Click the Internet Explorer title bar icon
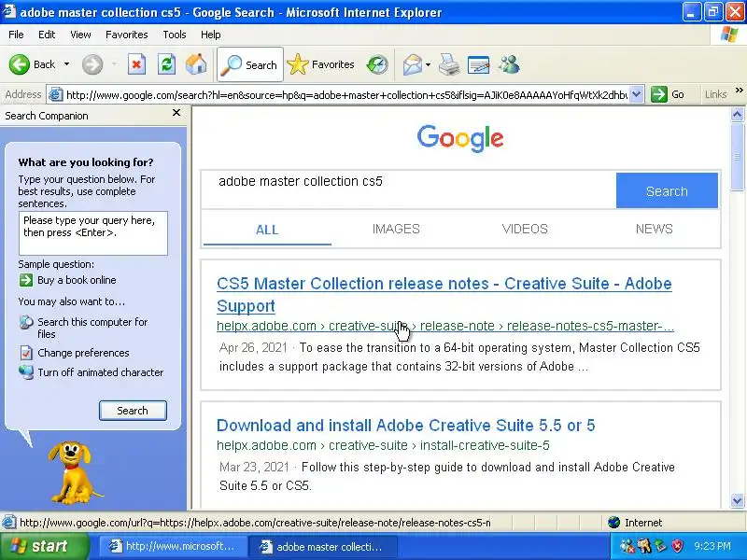The image size is (747, 560). (x=8, y=11)
